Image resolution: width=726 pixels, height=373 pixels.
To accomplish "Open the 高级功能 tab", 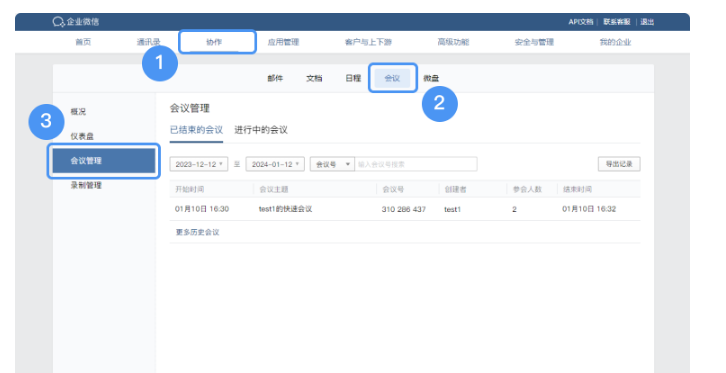I will [x=453, y=42].
